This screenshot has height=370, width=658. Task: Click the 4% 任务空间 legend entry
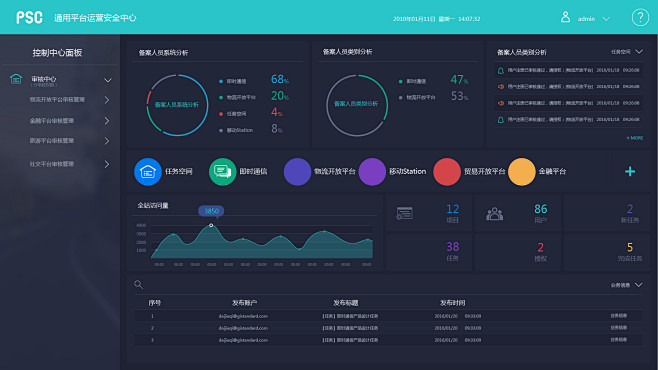[251, 113]
